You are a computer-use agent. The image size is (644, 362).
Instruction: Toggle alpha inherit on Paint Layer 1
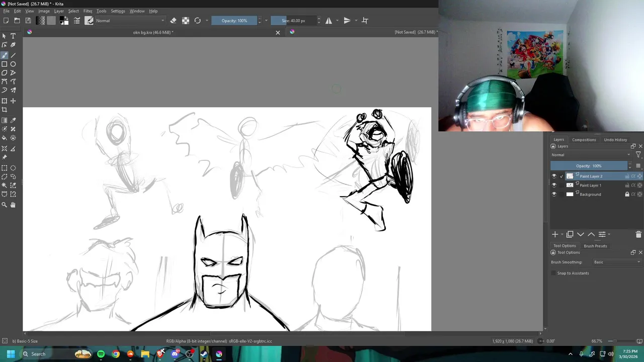[633, 186]
